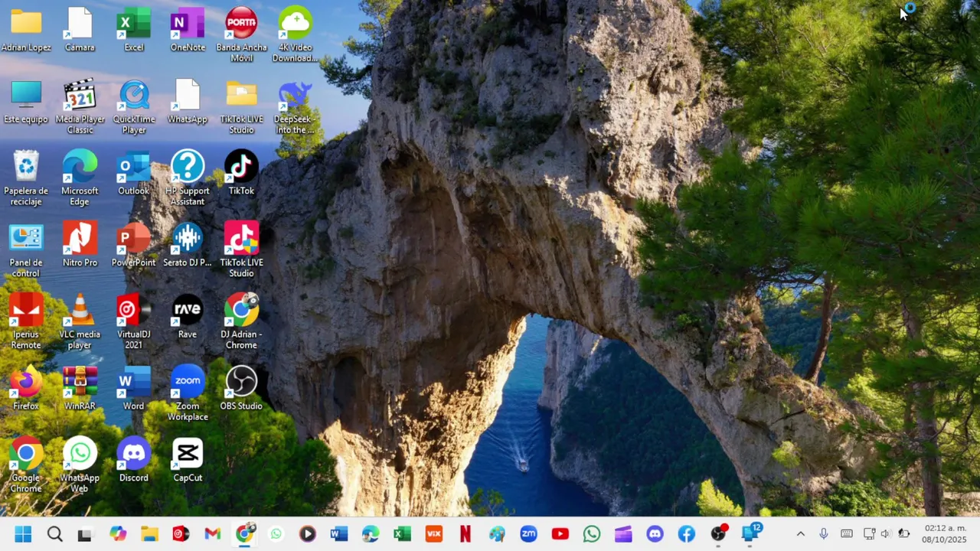Launch the Rave desktop shortcut
980x551 pixels.
pyautogui.click(x=188, y=317)
